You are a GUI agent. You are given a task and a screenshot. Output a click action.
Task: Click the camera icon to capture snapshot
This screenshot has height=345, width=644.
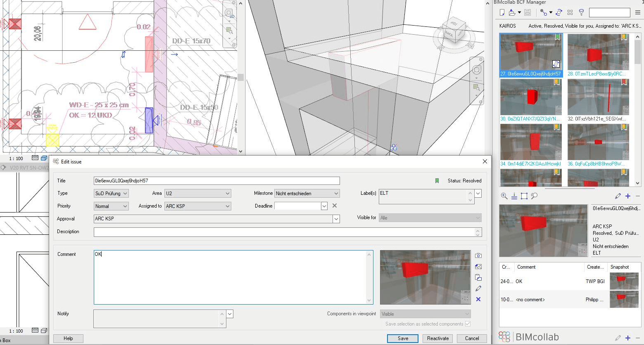[478, 255]
